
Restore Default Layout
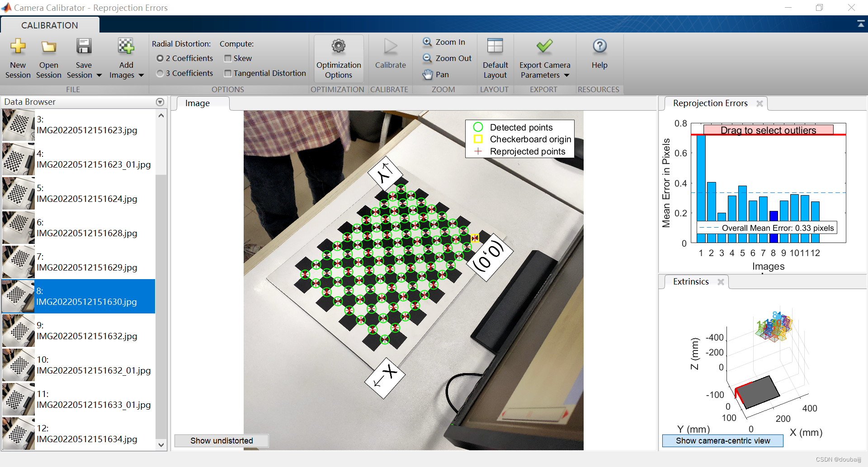(495, 58)
